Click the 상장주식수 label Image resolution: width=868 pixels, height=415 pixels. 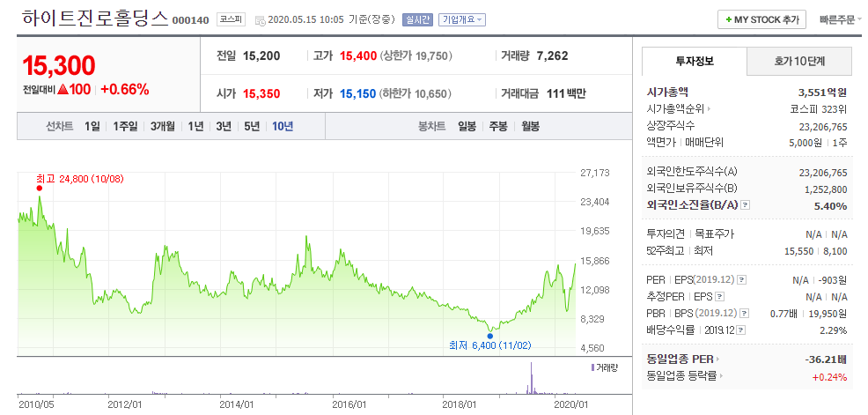click(671, 125)
